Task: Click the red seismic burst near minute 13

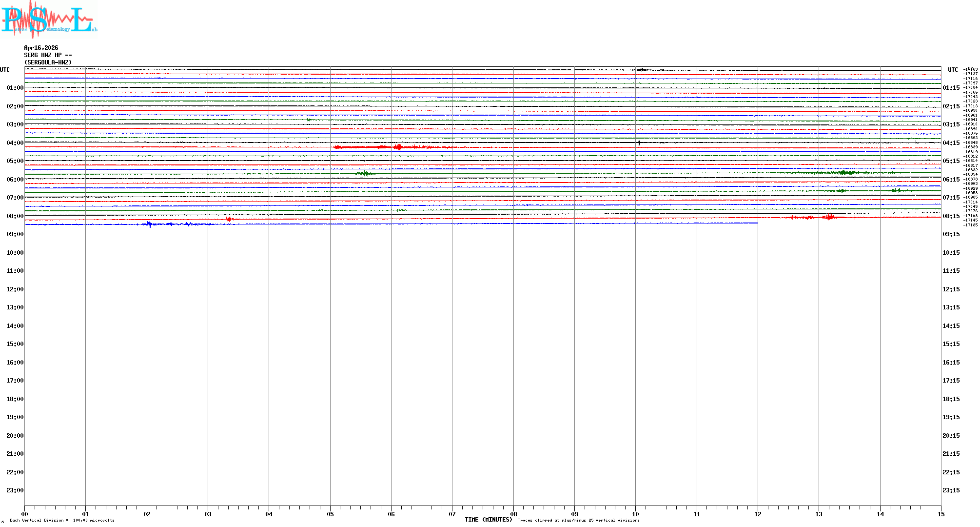Action: [x=828, y=217]
